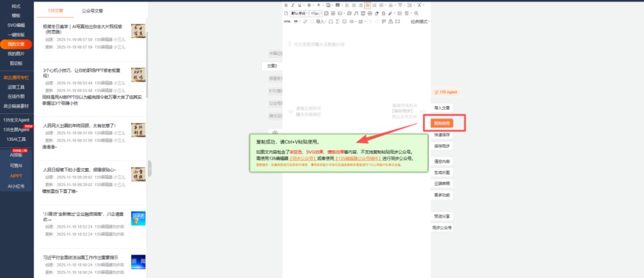
Task: Open 运营工具 in the sidebar
Action: click(16, 87)
